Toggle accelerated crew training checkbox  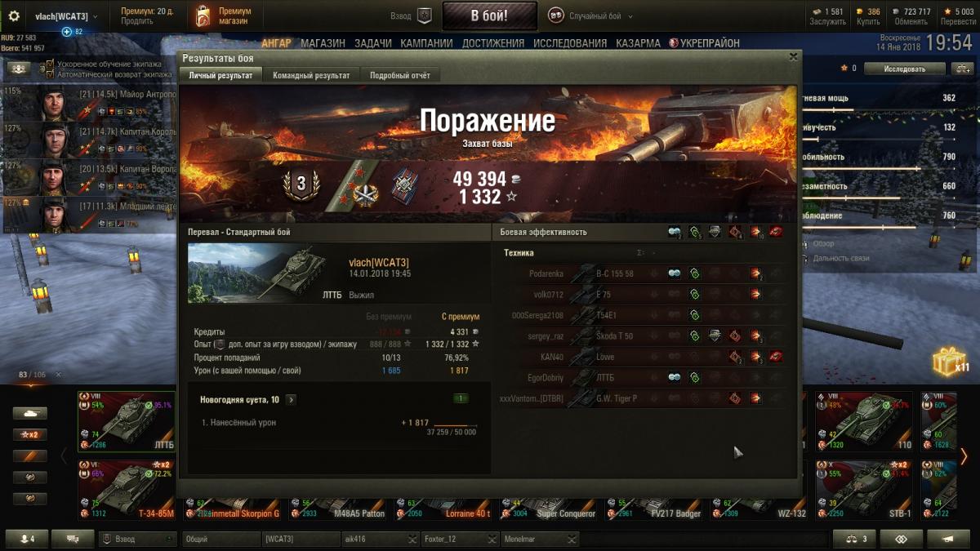point(51,64)
